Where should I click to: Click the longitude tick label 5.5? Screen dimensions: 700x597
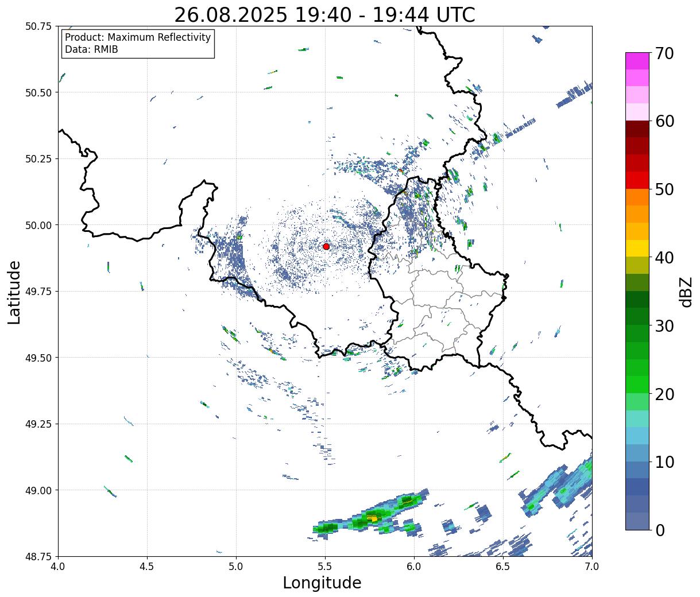coord(325,566)
